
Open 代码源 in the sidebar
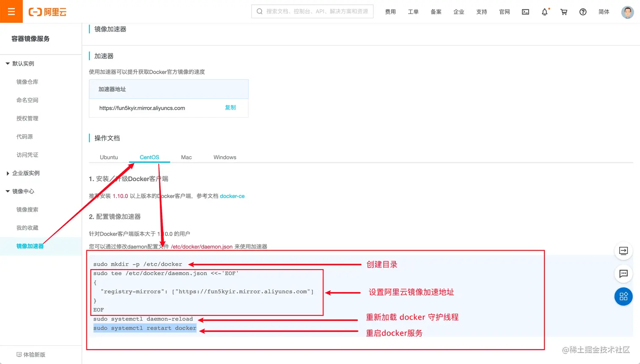pos(25,136)
